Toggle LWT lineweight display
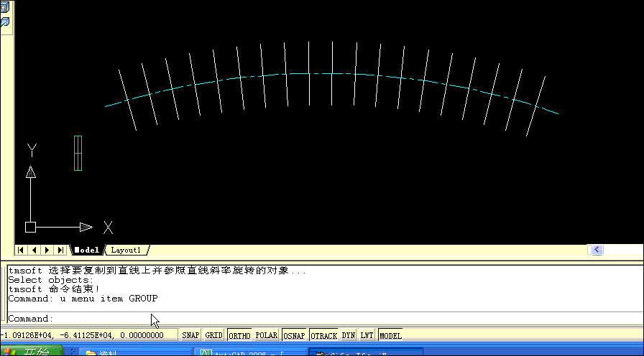Screen dimensions: 644x356 pyautogui.click(x=367, y=335)
